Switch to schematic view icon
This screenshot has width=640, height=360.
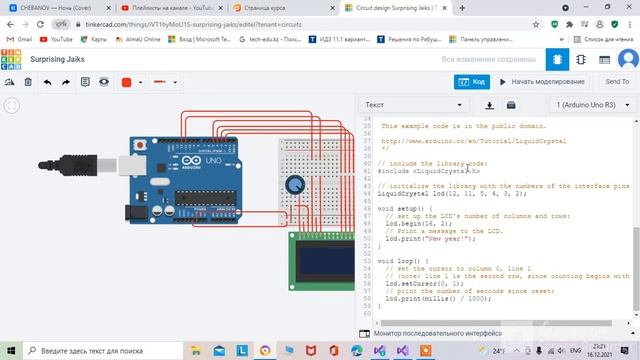pyautogui.click(x=581, y=60)
